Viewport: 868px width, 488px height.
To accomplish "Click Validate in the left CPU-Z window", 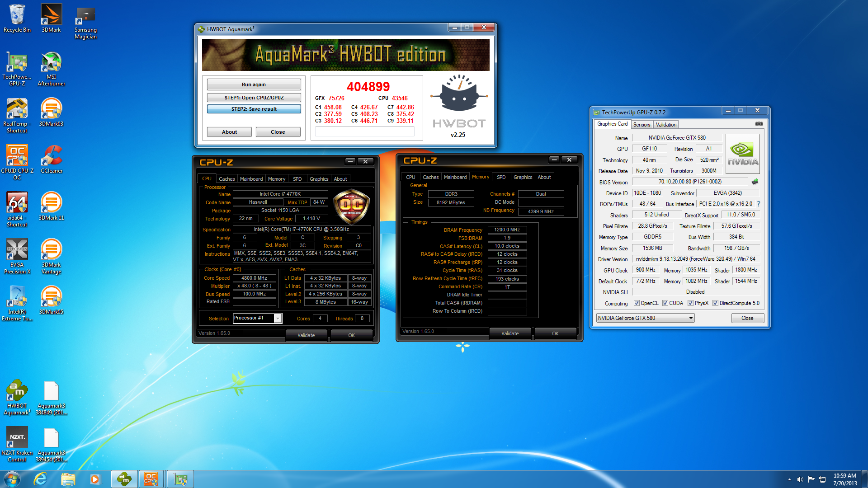I will 306,335.
